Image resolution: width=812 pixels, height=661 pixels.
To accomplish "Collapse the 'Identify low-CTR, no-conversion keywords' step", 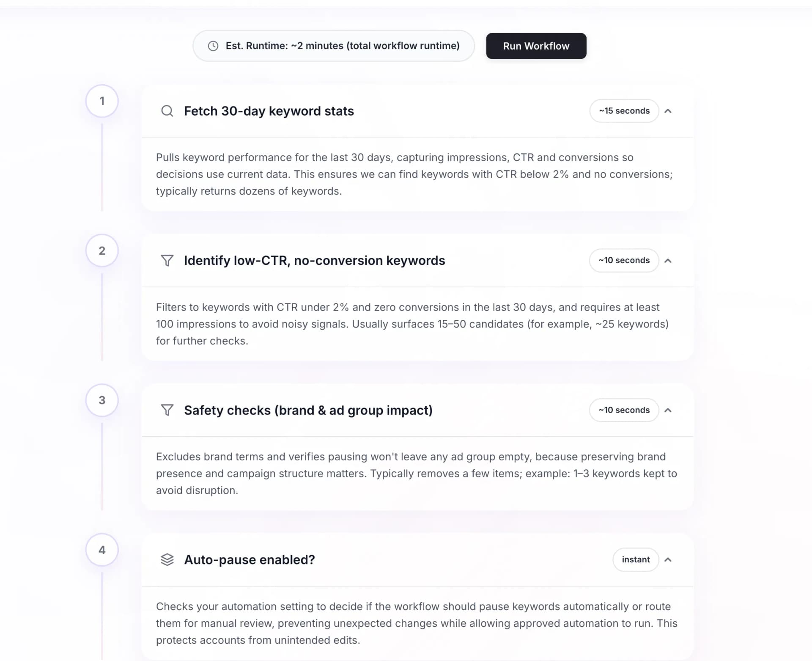I will coord(669,261).
